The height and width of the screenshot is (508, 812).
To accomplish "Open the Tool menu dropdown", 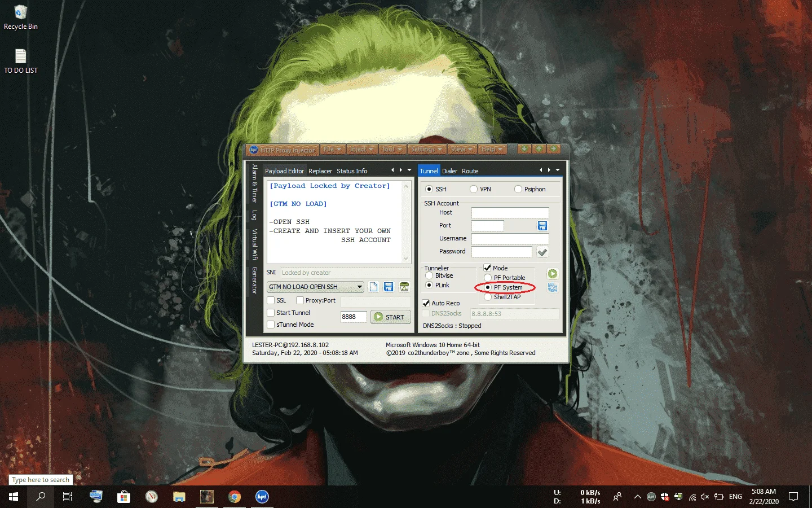I will (392, 149).
